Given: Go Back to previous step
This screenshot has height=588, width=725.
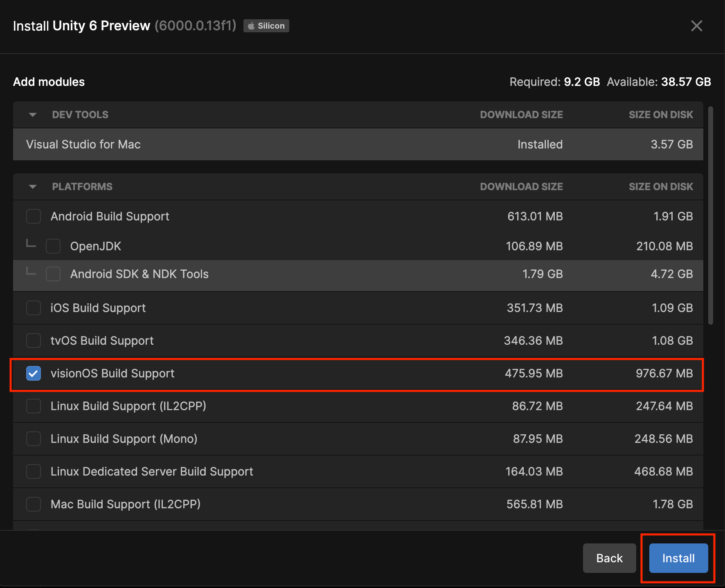Looking at the screenshot, I should (609, 558).
